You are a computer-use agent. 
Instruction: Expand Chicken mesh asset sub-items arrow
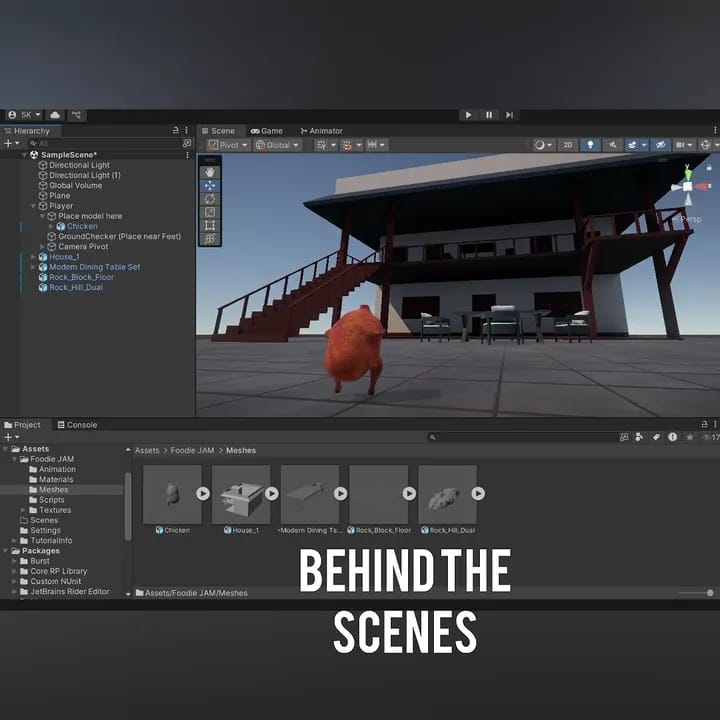pyautogui.click(x=203, y=494)
